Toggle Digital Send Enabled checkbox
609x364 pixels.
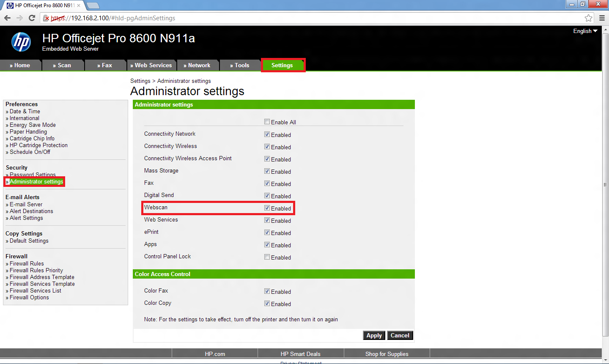click(267, 196)
